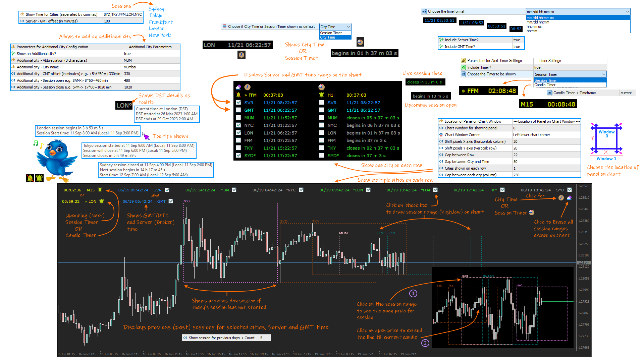Click the purple eraser icon above the FFM timer
644x362 pixels.
pos(238,87)
